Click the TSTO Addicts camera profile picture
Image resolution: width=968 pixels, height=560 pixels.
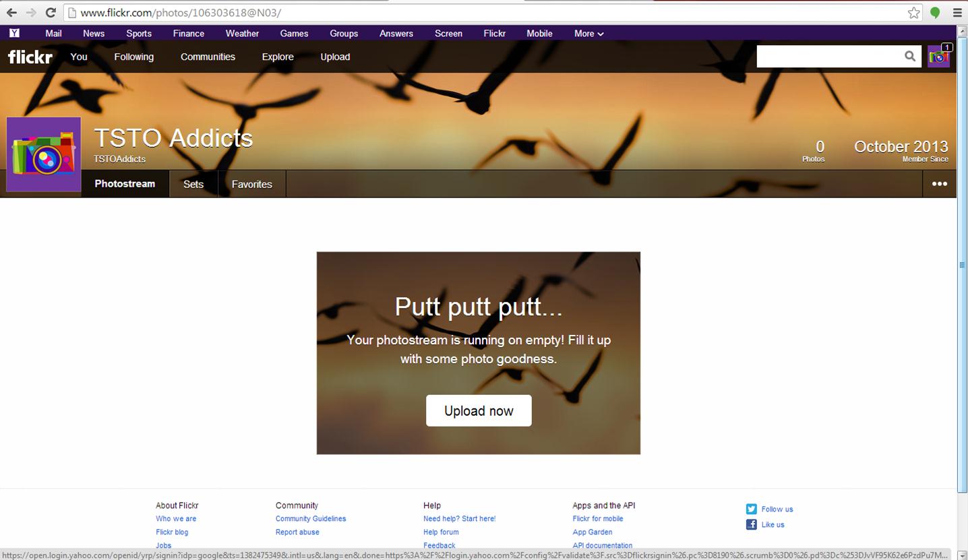coord(44,154)
